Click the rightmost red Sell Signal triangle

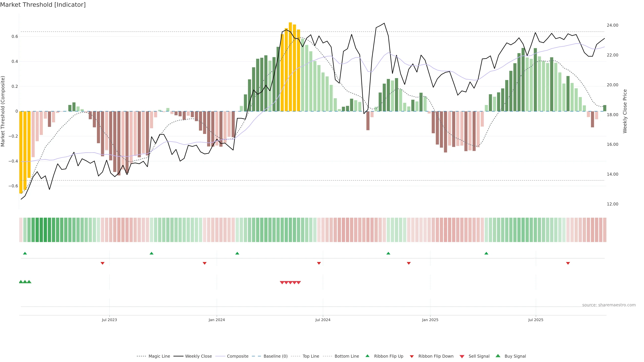tap(299, 283)
